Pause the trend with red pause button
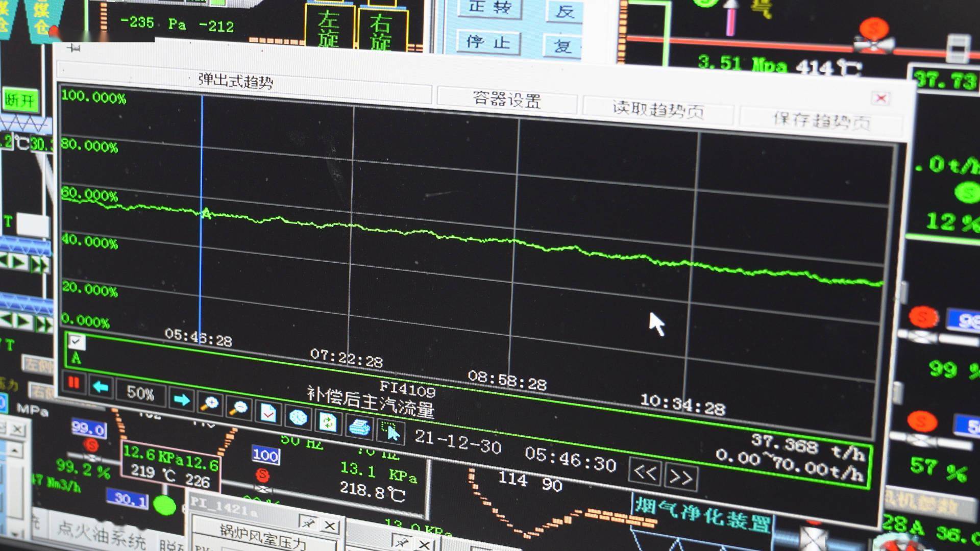Image resolution: width=980 pixels, height=551 pixels. (x=74, y=383)
